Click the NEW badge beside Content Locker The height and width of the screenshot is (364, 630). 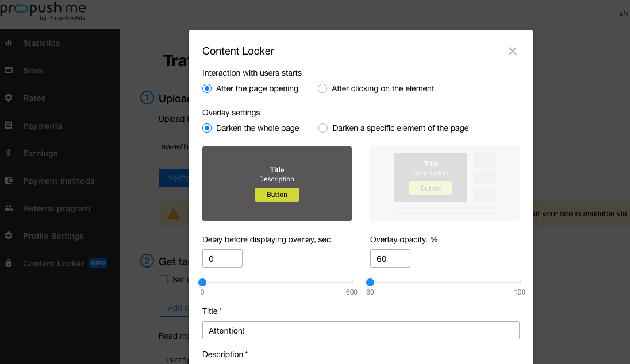(x=98, y=264)
